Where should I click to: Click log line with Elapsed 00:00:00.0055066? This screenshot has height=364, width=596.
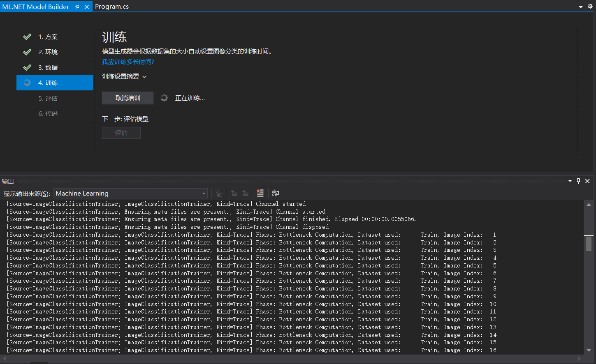[211, 219]
